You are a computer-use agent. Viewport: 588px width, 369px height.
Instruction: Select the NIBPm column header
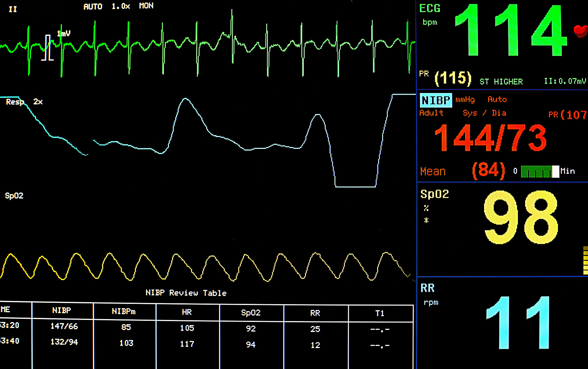pos(124,312)
